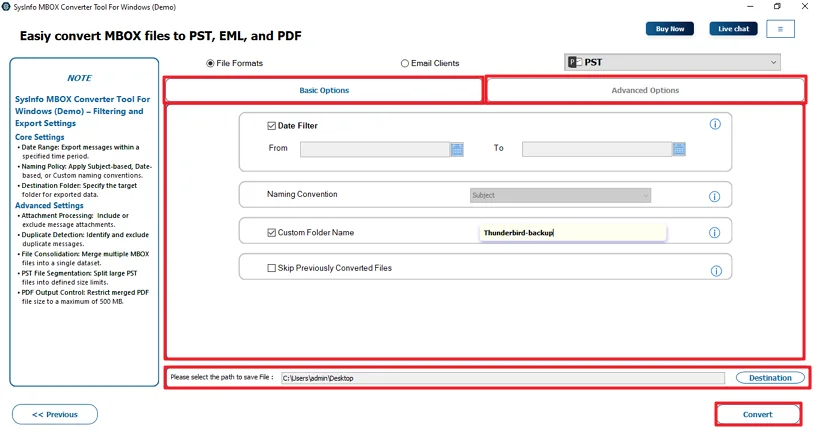Screen dimensions: 820x437
Task: Click the Destination button
Action: [x=770, y=378]
